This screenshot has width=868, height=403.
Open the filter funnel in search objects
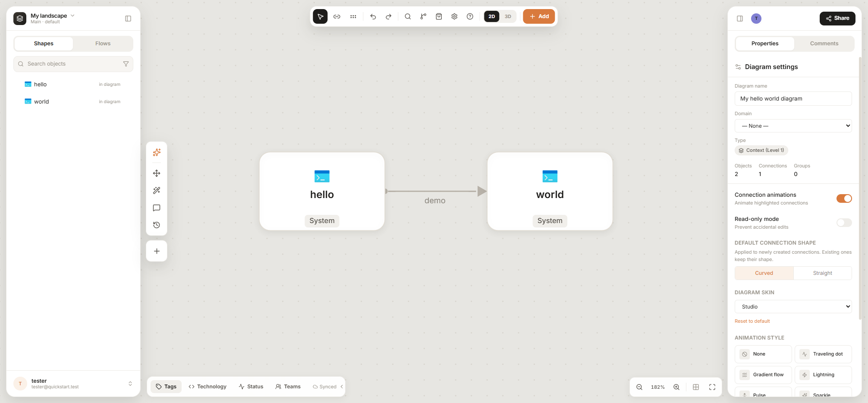[x=126, y=64]
